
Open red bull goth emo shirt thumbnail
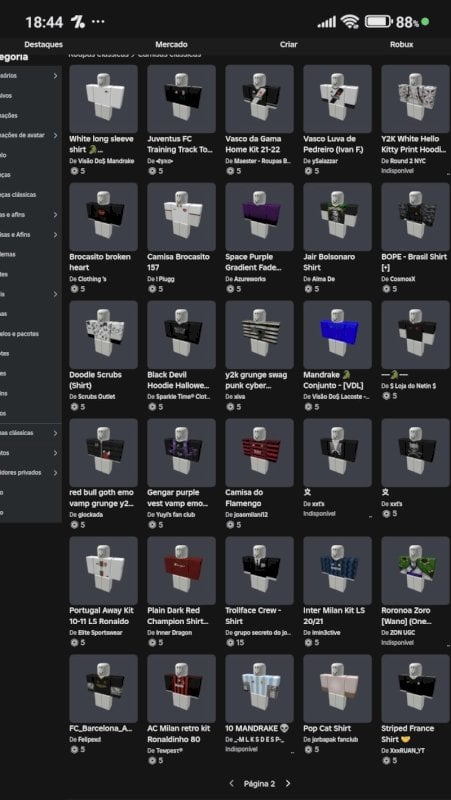(x=104, y=453)
